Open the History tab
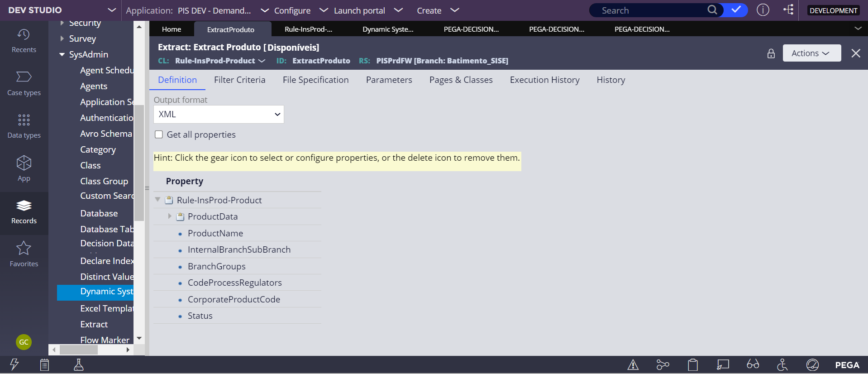Image resolution: width=868 pixels, height=374 pixels. coord(610,80)
